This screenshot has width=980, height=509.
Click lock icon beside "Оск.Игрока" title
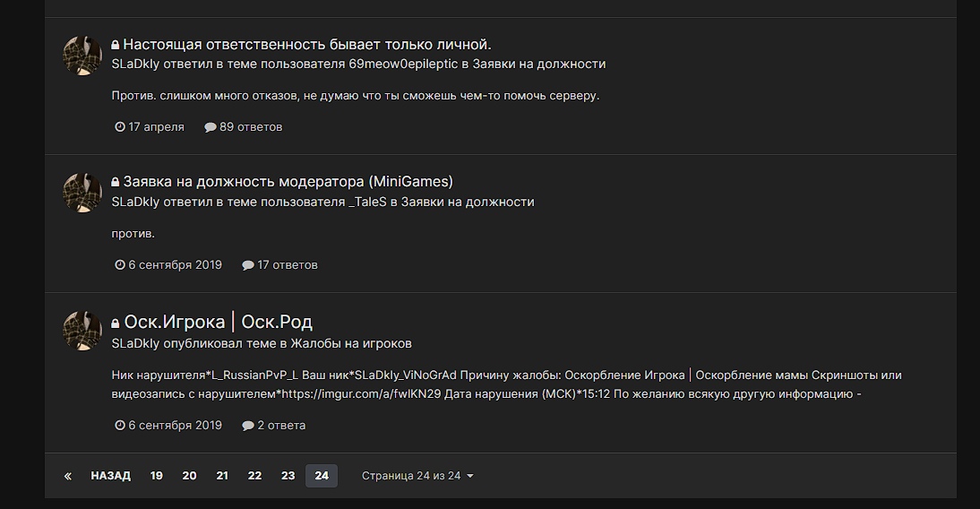pos(115,324)
